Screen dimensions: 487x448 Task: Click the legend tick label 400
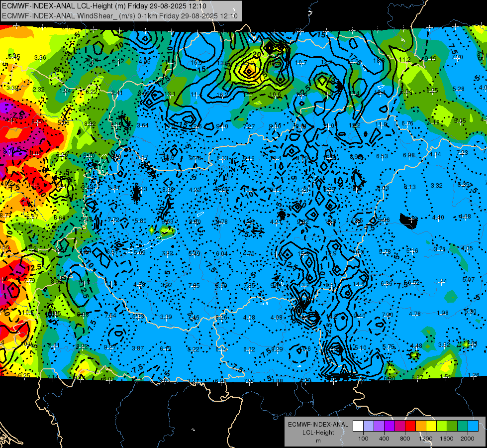(384, 439)
